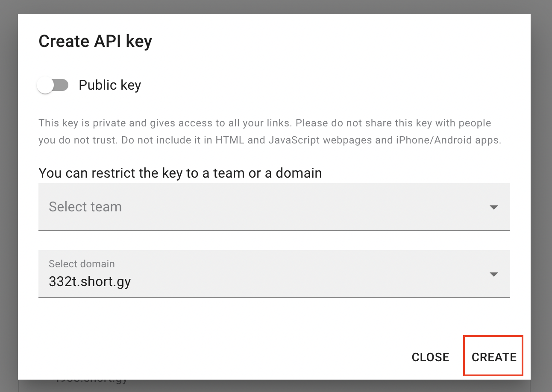Viewport: 552px width, 392px height.
Task: Open the Select team combo box
Action: (273, 207)
